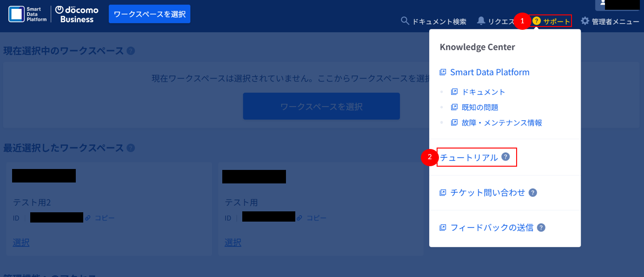This screenshot has width=644, height=277.
Task: Select チュートリアル from support menu
Action: pos(469,157)
